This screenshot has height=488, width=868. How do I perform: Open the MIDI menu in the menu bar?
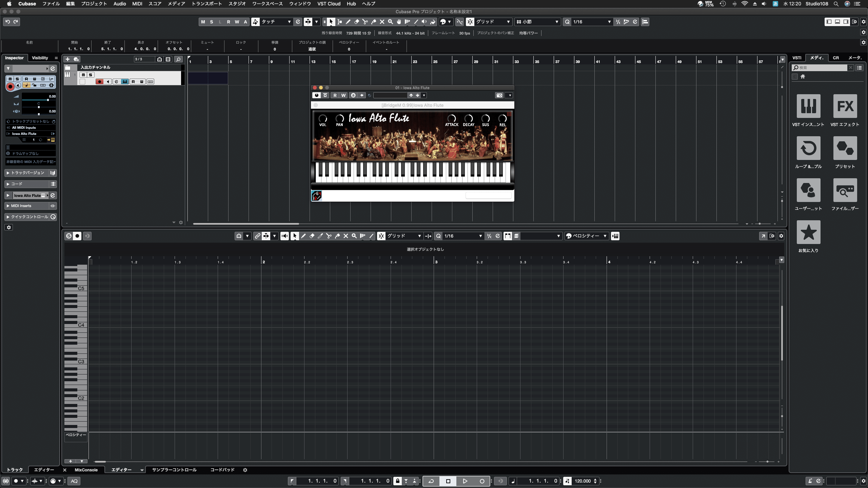point(137,4)
